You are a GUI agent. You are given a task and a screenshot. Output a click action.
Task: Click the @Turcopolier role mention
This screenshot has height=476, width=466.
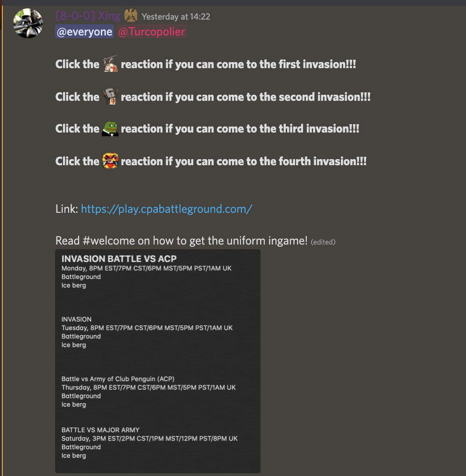point(151,32)
